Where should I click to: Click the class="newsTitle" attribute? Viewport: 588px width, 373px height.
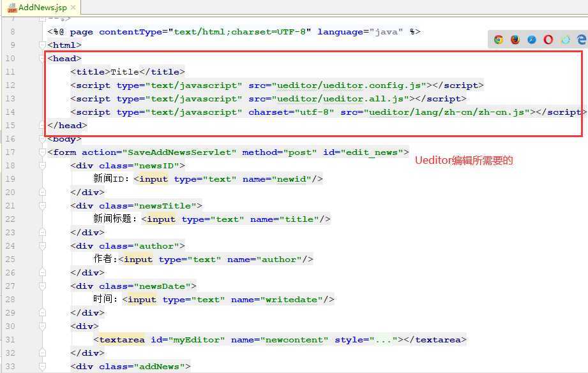point(147,206)
